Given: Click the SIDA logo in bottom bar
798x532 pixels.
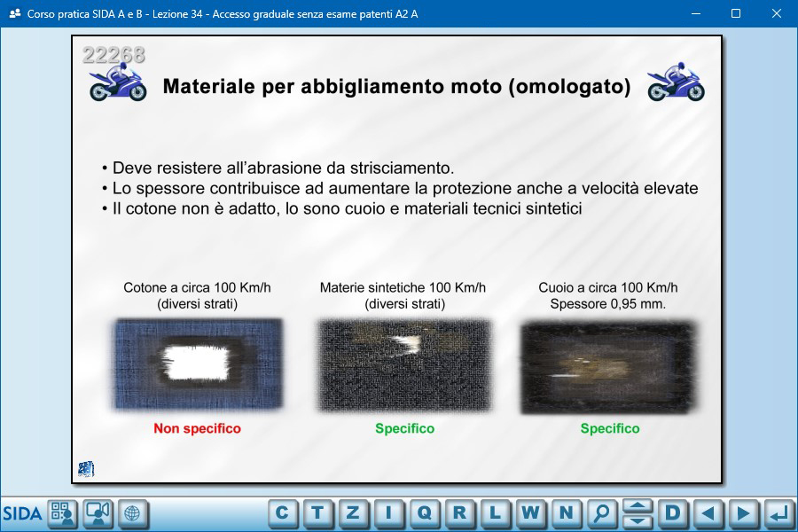Looking at the screenshot, I should point(22,513).
